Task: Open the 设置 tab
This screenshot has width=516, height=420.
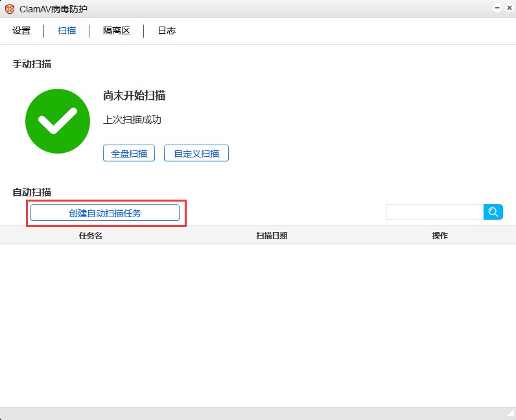Action: 21,30
